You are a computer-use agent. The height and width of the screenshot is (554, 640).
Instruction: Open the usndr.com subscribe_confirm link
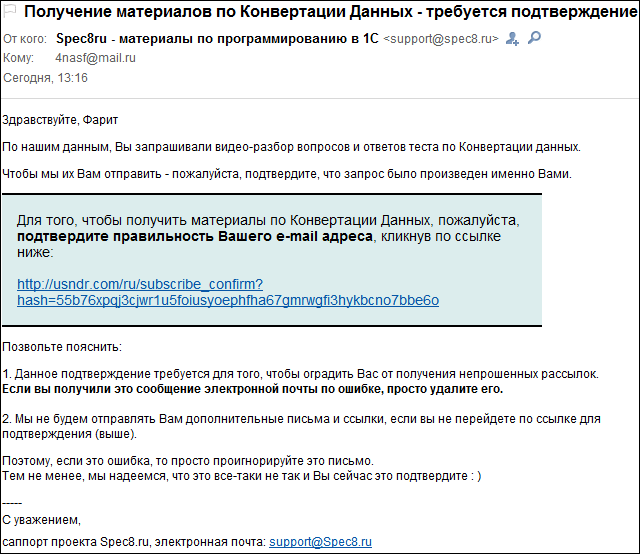click(228, 292)
